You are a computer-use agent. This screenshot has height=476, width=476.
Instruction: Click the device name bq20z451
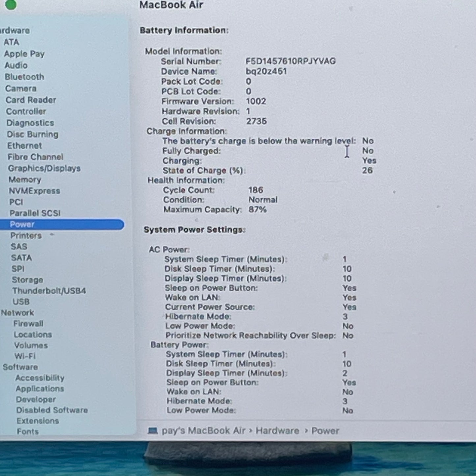click(266, 71)
